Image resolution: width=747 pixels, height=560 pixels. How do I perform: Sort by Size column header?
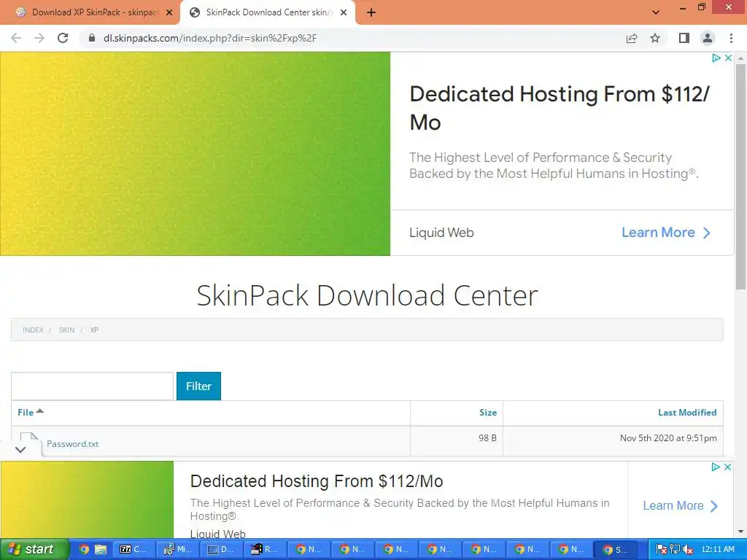(x=488, y=413)
